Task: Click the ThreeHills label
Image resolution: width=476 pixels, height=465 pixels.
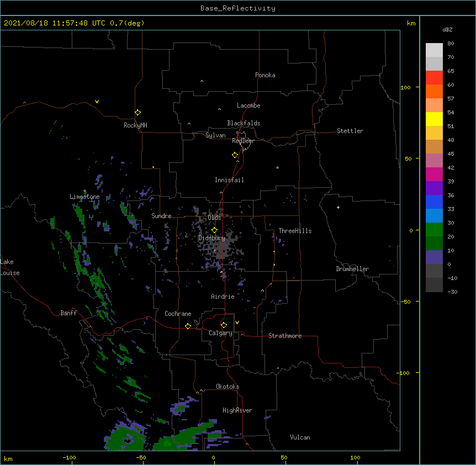Action: pyautogui.click(x=295, y=231)
